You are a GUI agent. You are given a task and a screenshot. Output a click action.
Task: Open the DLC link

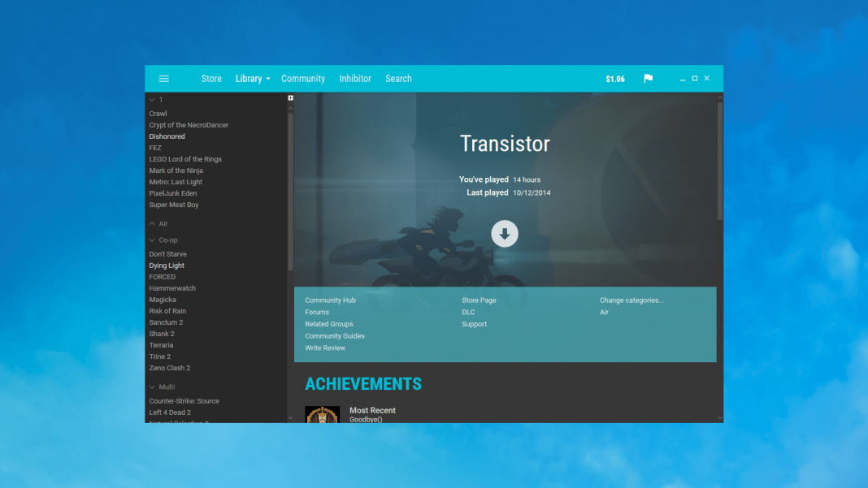[468, 312]
